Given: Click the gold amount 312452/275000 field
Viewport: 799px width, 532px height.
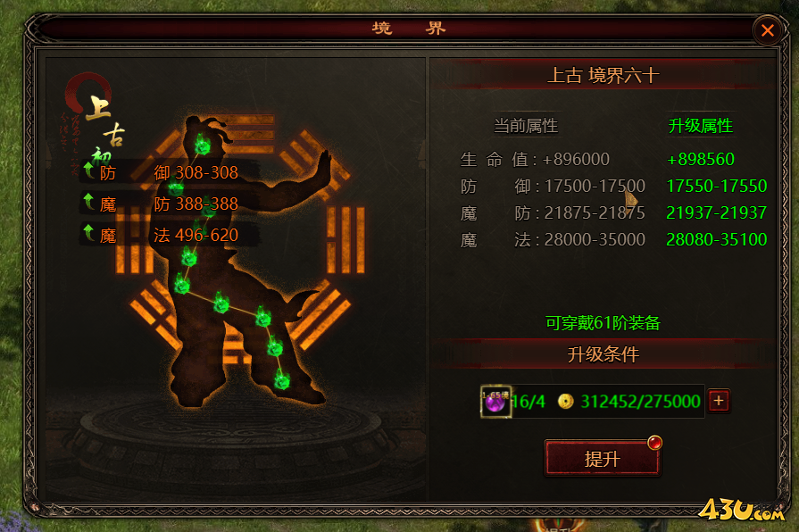Looking at the screenshot, I should [x=640, y=402].
